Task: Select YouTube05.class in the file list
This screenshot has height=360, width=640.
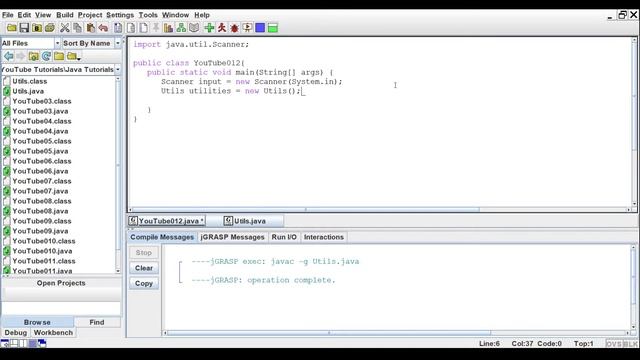Action: pyautogui.click(x=41, y=141)
